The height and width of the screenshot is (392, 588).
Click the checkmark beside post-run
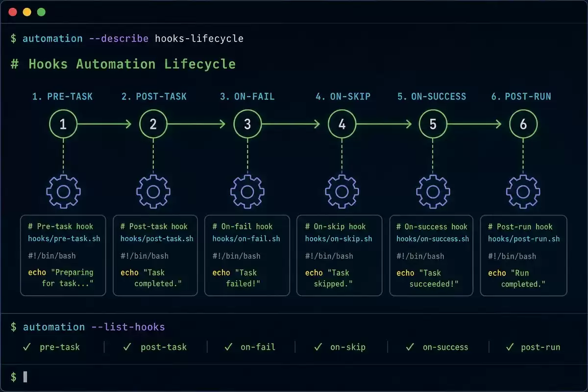click(x=510, y=347)
